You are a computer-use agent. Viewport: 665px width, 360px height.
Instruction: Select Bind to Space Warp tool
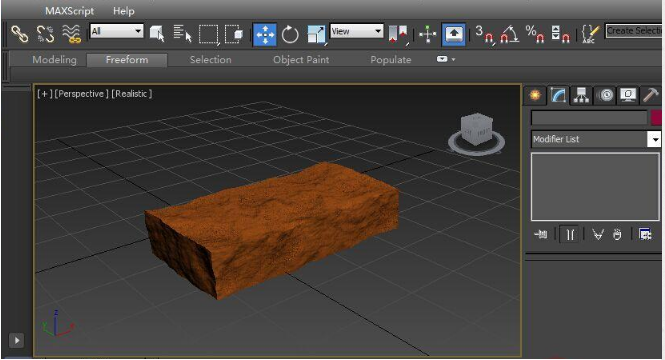pos(72,34)
